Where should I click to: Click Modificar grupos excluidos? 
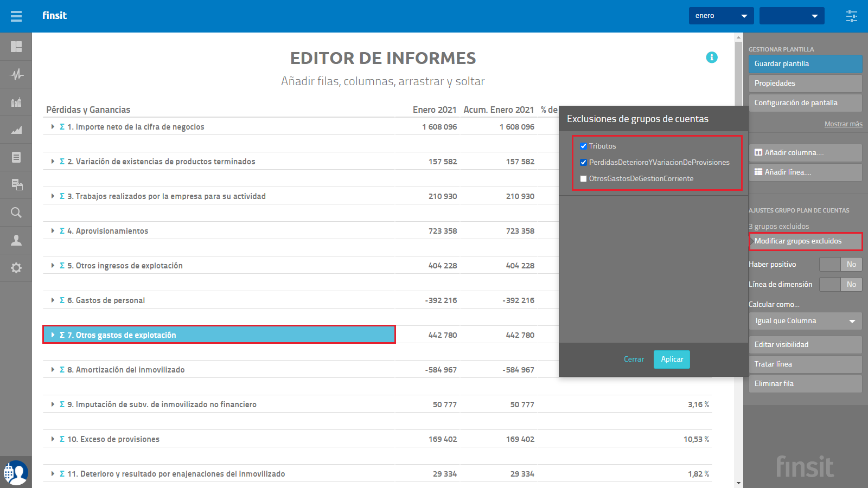(805, 241)
